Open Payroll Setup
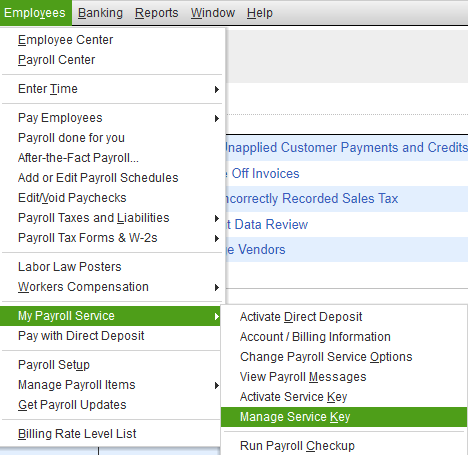468x455 pixels. click(x=111, y=365)
